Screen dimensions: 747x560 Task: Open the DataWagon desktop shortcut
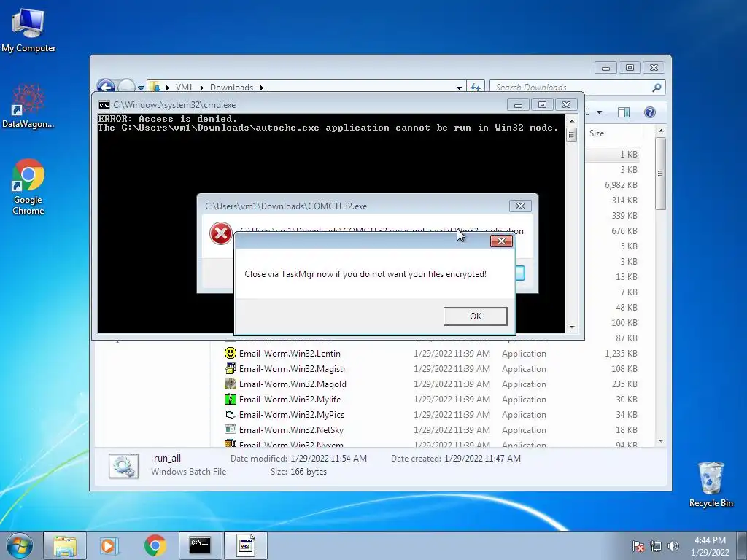[28, 106]
